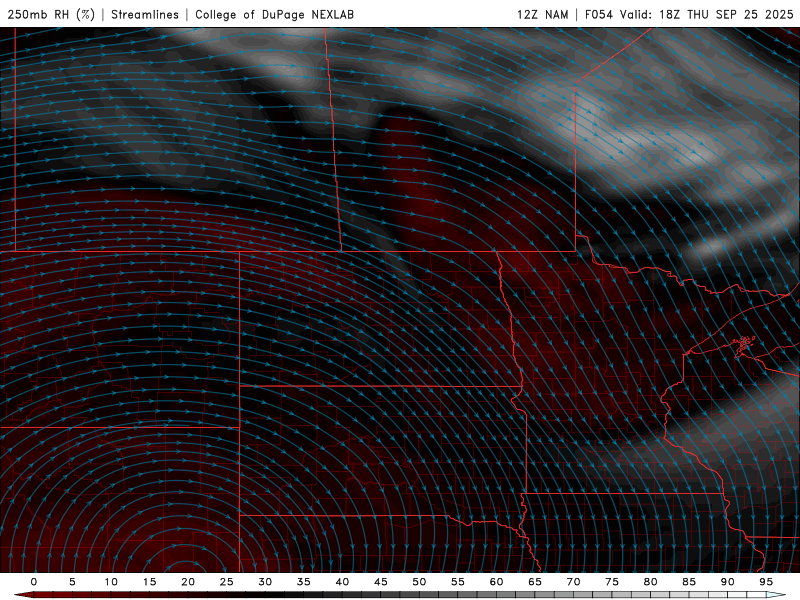Image resolution: width=800 pixels, height=600 pixels.
Task: Select the "35" color scale label
Action: pos(304,582)
